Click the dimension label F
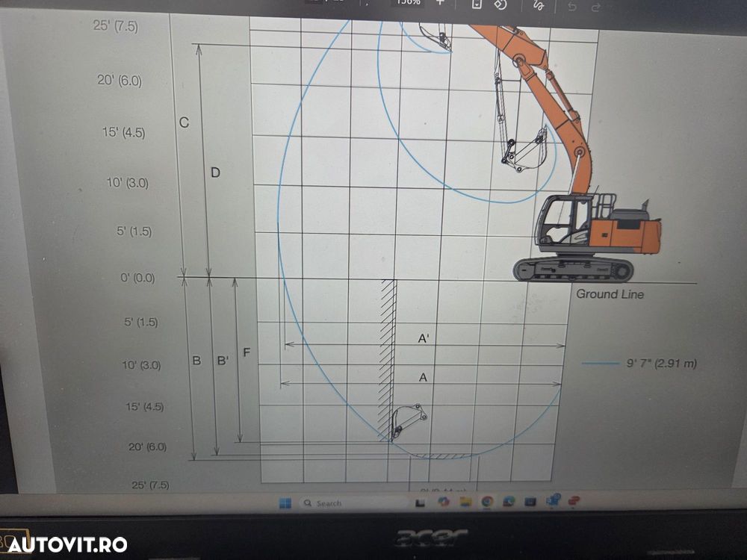 coord(247,352)
